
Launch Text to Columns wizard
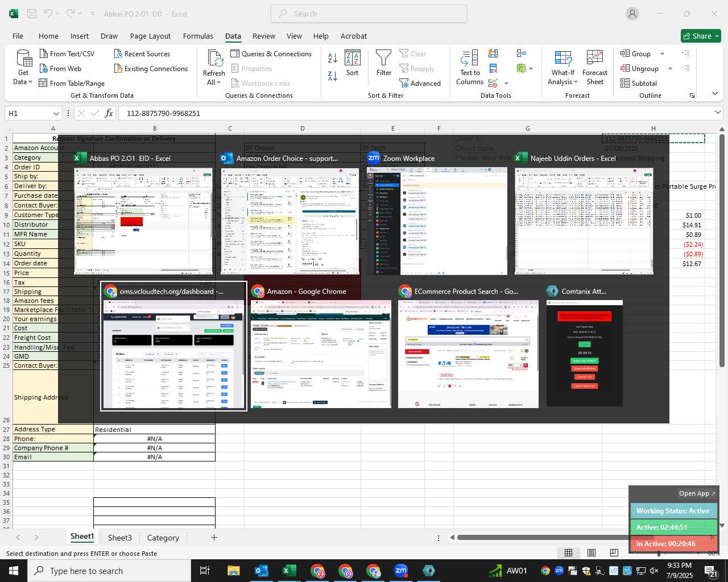coord(470,68)
